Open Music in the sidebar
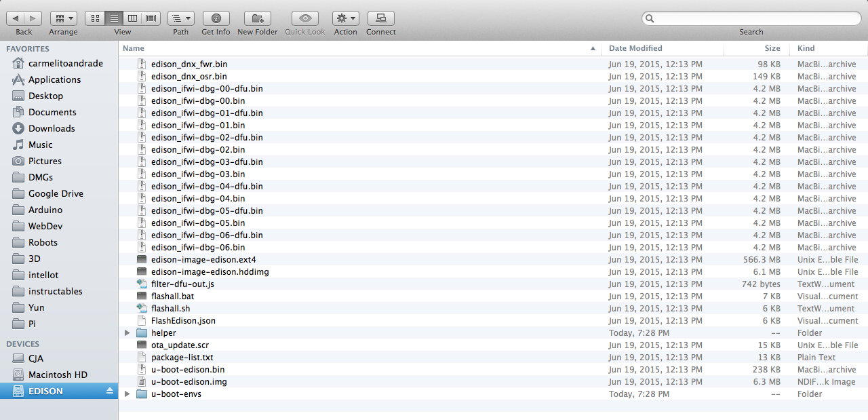Viewport: 868px width, 420px height. point(40,145)
